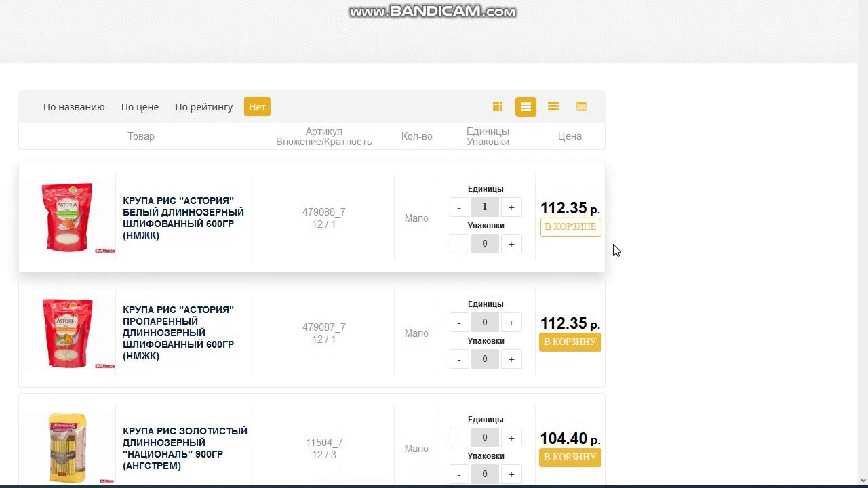This screenshot has width=868, height=488.
Task: Switch to large grid tile view
Action: tap(498, 106)
